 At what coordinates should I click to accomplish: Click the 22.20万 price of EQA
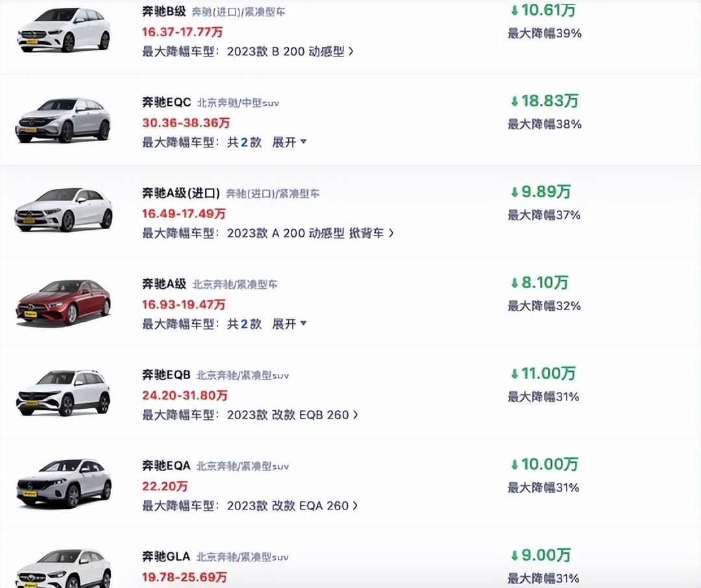click(165, 486)
